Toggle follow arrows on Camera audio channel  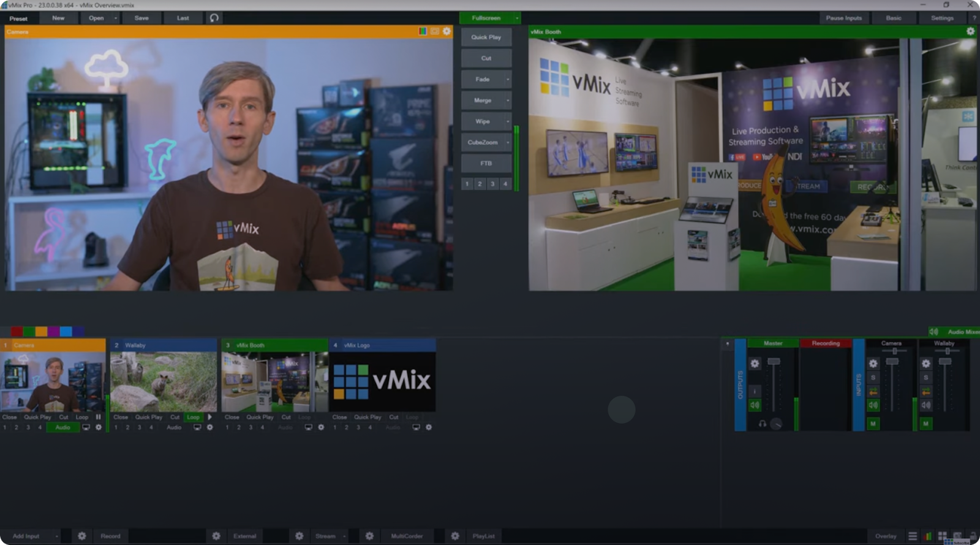(x=873, y=391)
